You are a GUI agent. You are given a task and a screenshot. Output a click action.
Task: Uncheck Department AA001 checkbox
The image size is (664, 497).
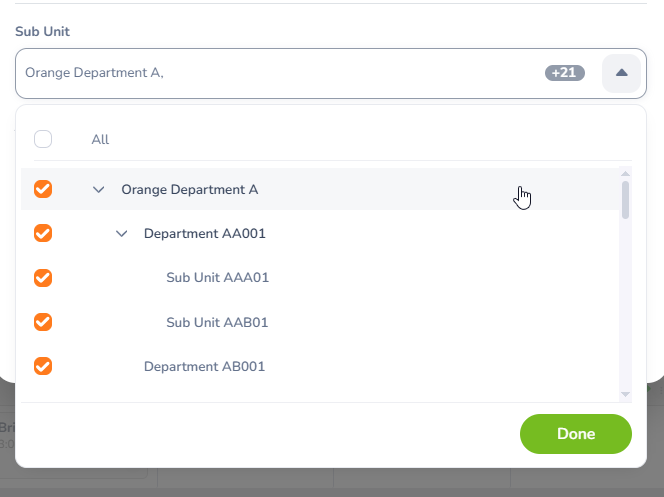click(43, 233)
